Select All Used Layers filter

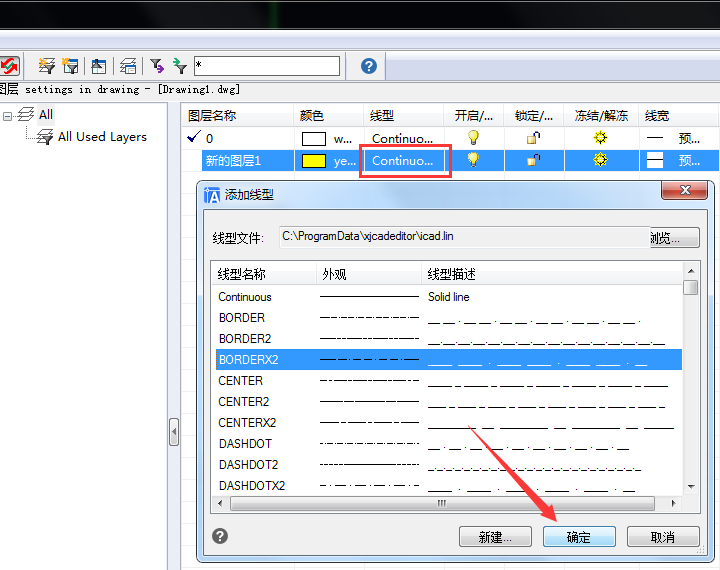click(x=102, y=136)
